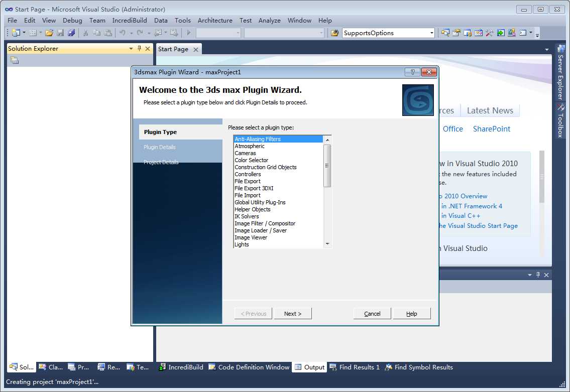Viewport: 570px width, 392px height.
Task: Click the Cut scissors icon
Action: [86, 33]
